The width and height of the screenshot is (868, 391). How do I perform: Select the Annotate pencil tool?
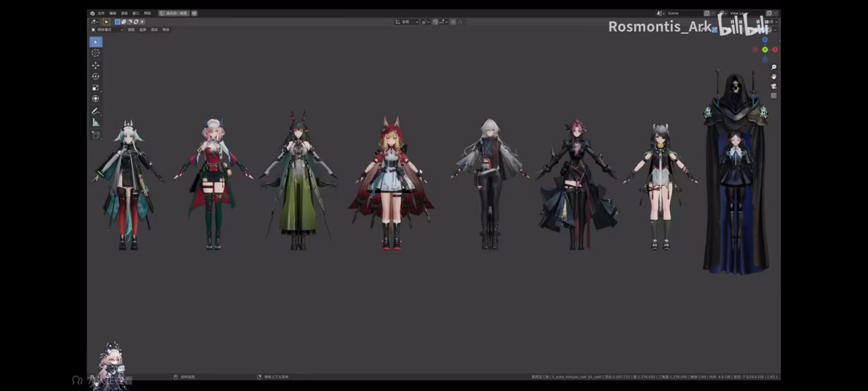coord(96,111)
